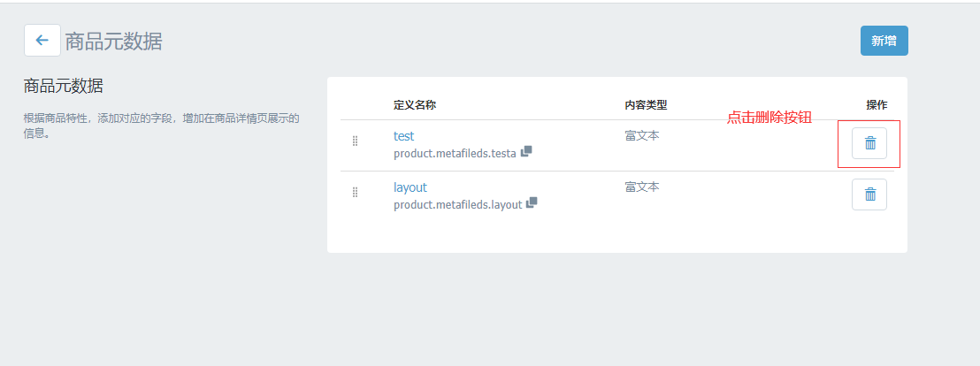Click the back arrow button
Screen dimensions: 980x366
point(42,41)
